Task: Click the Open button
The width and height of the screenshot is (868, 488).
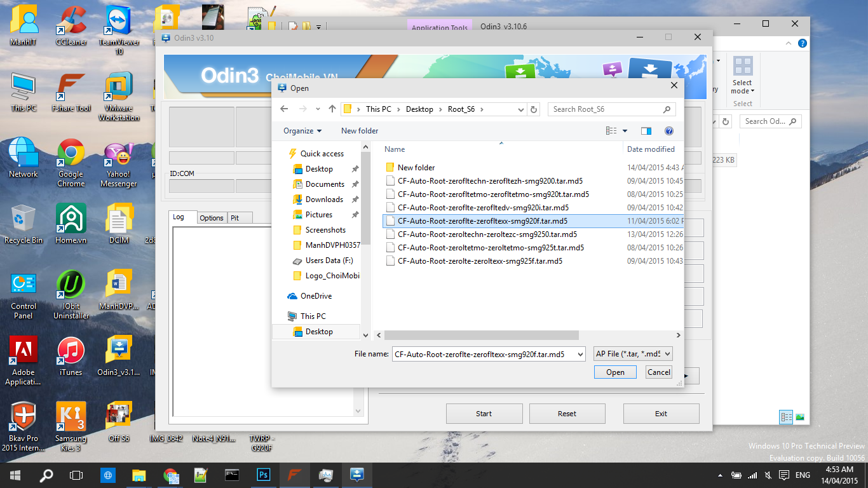Action: point(615,372)
